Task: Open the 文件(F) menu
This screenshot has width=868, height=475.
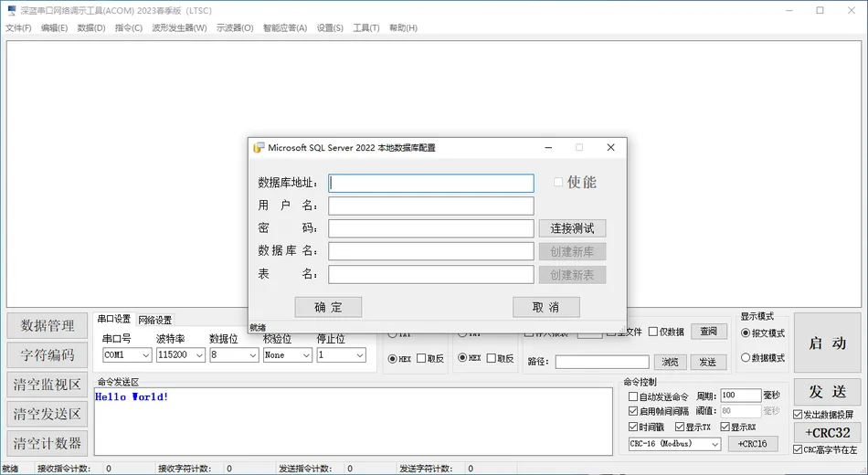Action: (18, 27)
